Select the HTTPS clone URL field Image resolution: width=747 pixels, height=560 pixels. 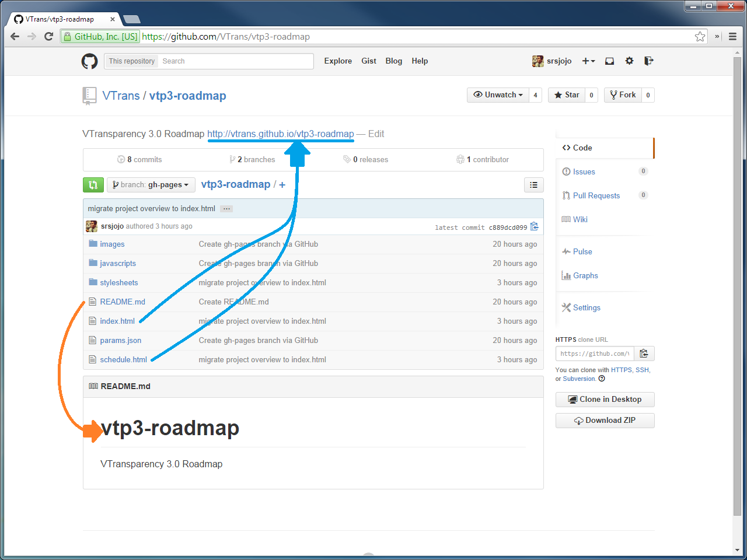click(x=595, y=353)
